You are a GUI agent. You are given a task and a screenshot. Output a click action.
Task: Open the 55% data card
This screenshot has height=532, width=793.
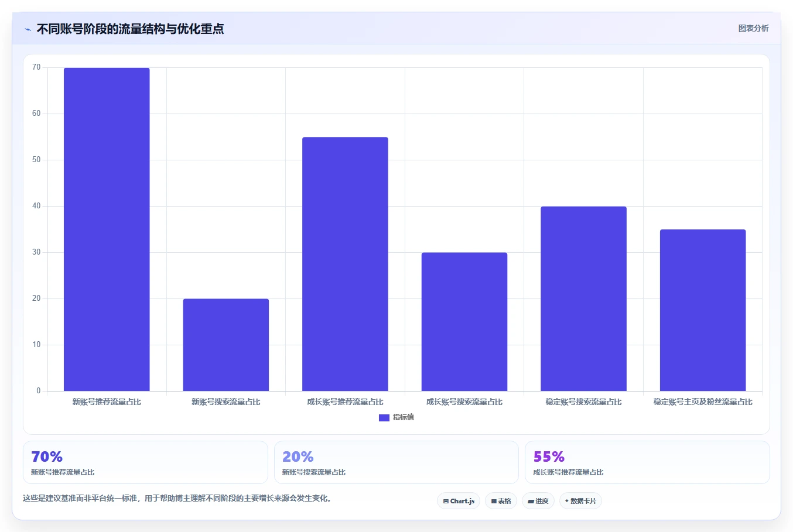[647, 462]
